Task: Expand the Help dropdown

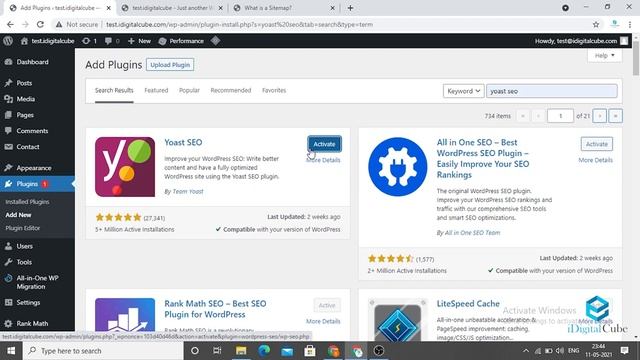Action: click(604, 56)
